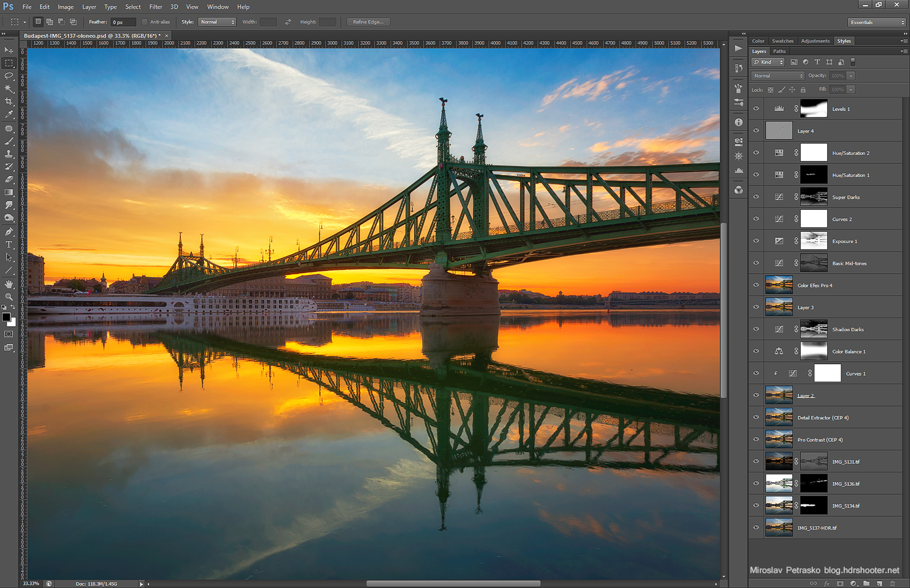
Task: Click the Feather input field
Action: (x=123, y=22)
